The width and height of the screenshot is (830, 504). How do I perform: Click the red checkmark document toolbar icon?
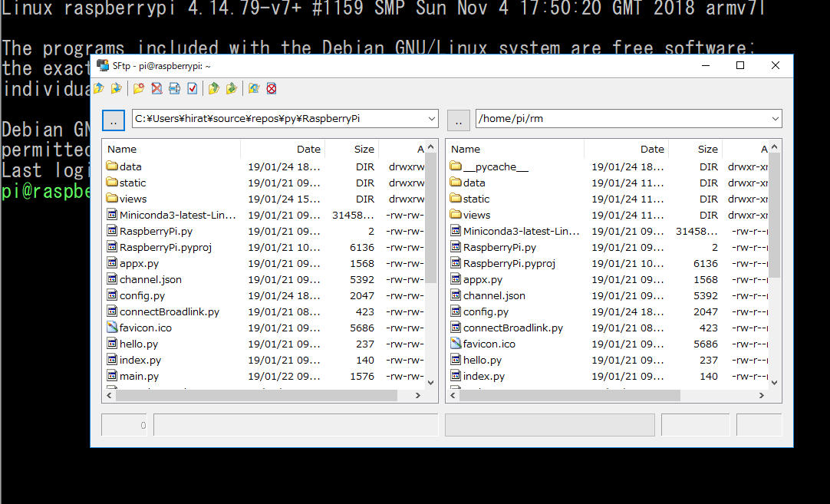pyautogui.click(x=192, y=88)
